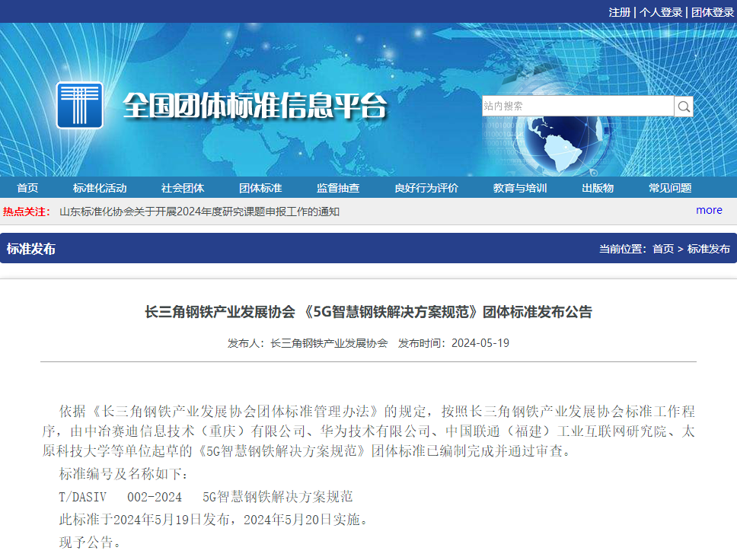Click the line stating 2024年5月20日实施

tap(213, 520)
